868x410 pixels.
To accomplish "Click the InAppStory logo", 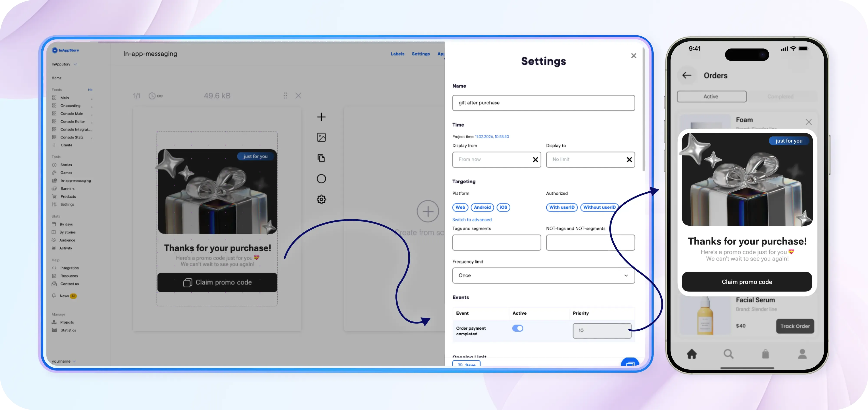I will tap(65, 50).
